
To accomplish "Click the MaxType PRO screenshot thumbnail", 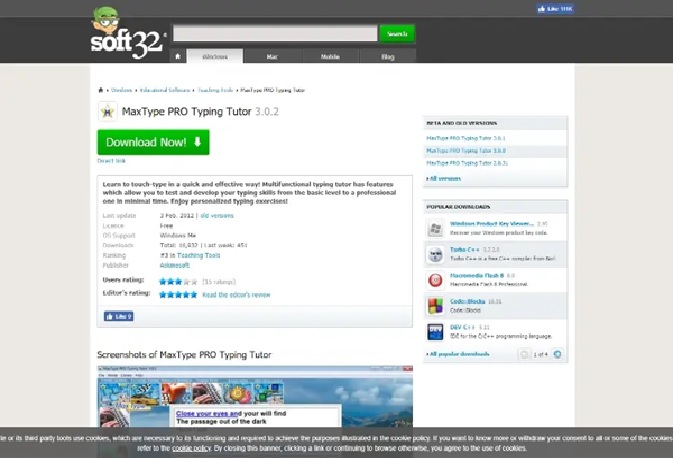I will tap(255, 396).
